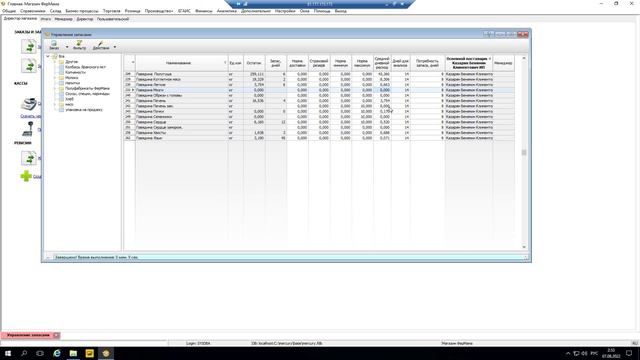Switch to the Директор магазина tab

(x=20, y=19)
